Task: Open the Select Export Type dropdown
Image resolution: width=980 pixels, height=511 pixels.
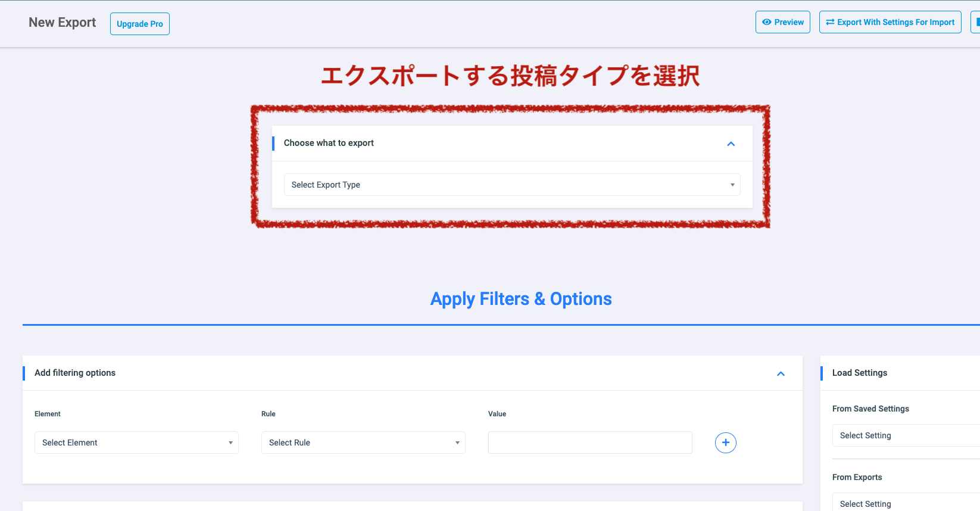Action: (512, 185)
